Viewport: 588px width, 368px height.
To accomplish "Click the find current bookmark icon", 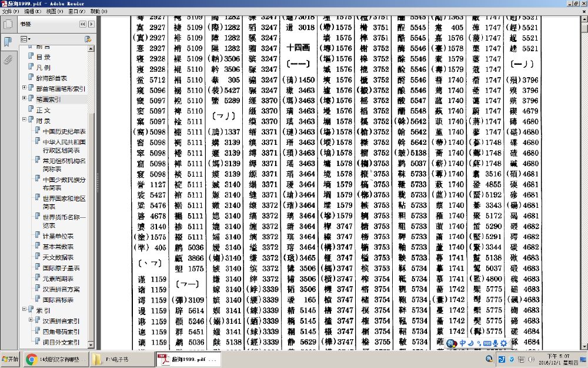I will point(88,39).
